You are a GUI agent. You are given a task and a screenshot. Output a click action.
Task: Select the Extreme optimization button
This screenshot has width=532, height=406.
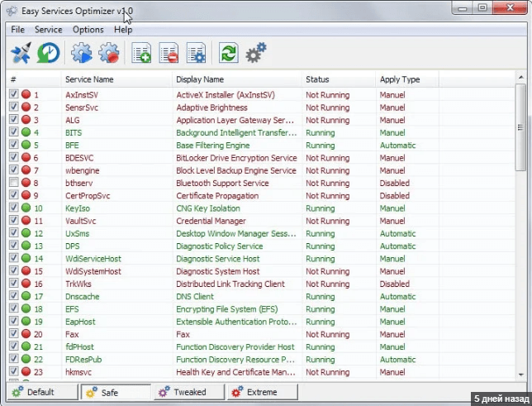(x=262, y=392)
